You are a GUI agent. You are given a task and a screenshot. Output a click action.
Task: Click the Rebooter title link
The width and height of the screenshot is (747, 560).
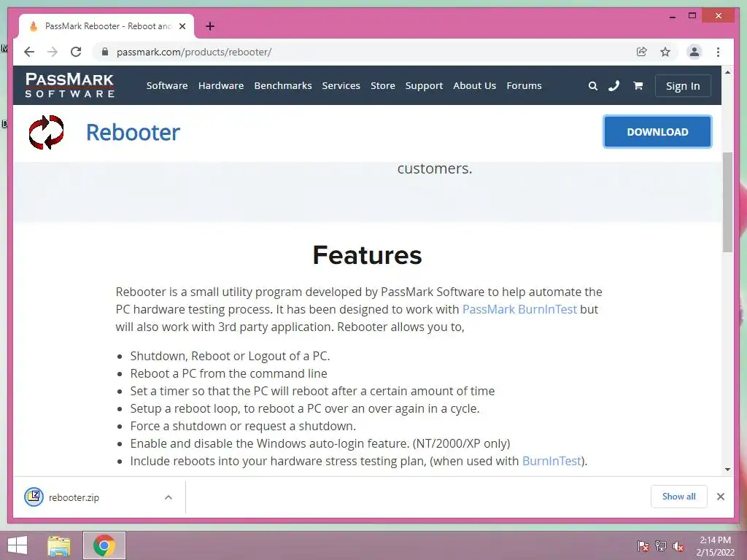(133, 132)
